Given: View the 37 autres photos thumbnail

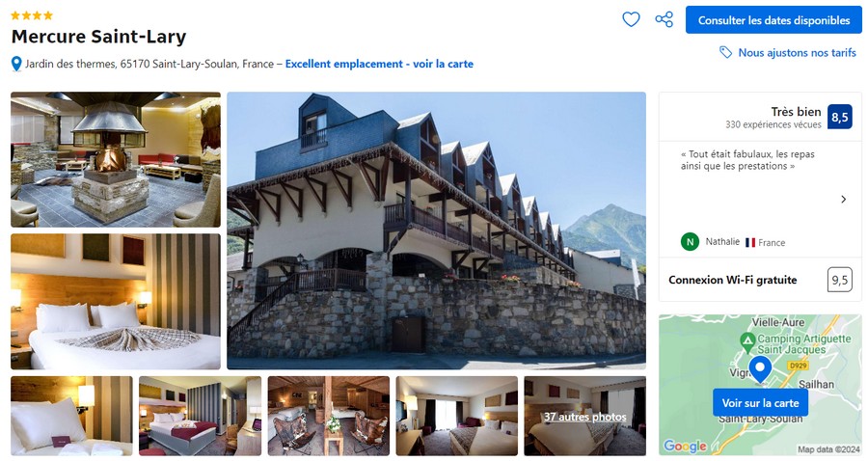Looking at the screenshot, I should (585, 417).
